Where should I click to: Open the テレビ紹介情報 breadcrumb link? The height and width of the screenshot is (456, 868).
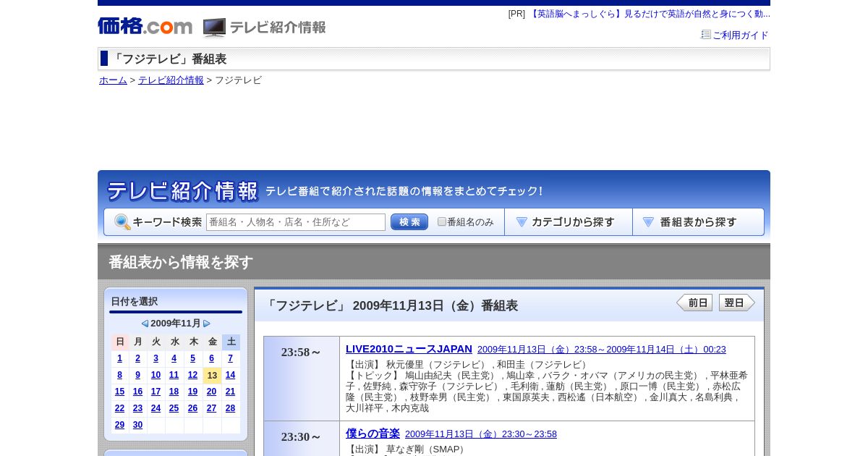click(x=171, y=80)
